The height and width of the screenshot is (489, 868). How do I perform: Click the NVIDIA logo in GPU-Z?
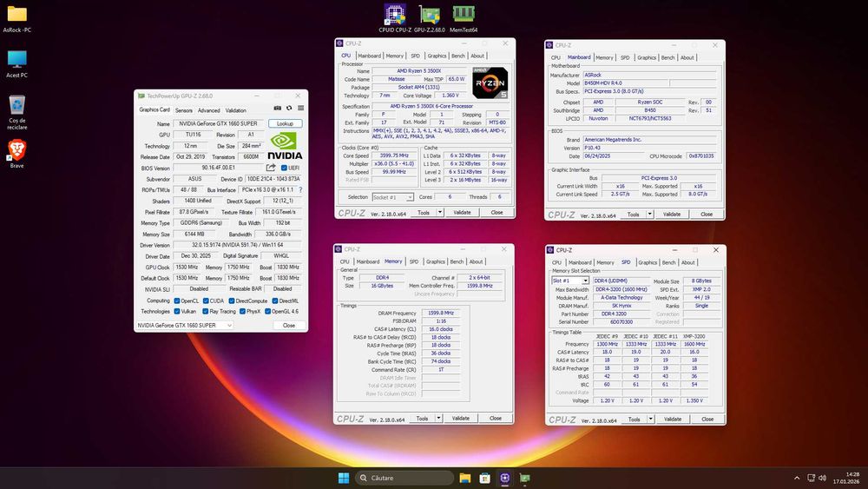point(285,146)
